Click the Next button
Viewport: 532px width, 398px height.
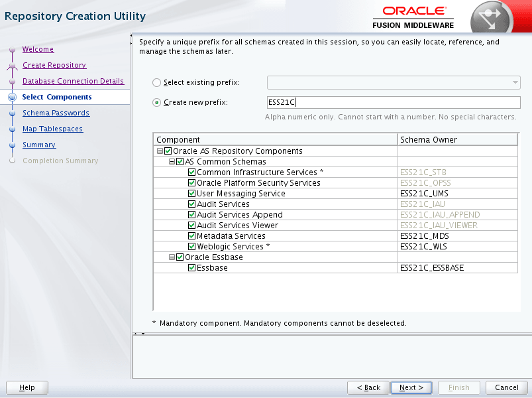click(x=411, y=387)
